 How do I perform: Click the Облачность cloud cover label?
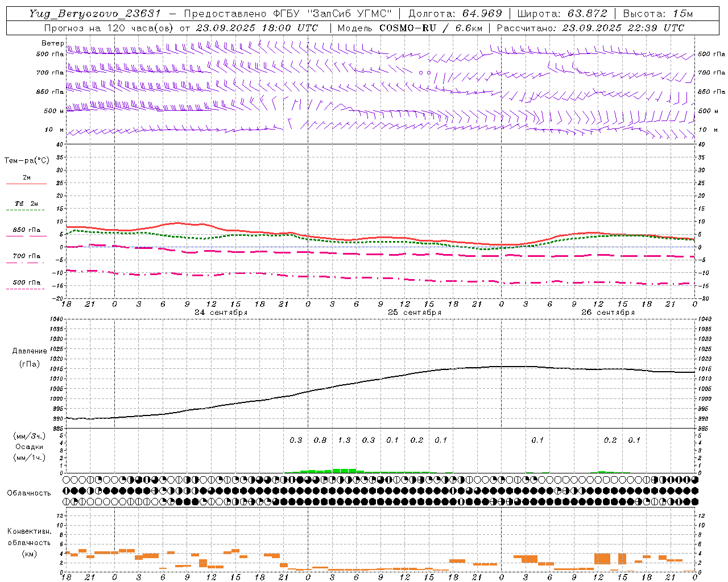[x=29, y=493]
